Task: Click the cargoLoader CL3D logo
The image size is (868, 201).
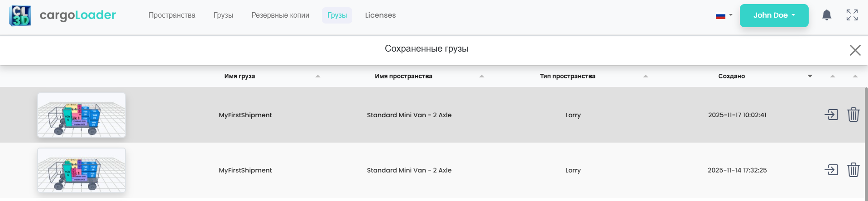Action: (x=20, y=15)
